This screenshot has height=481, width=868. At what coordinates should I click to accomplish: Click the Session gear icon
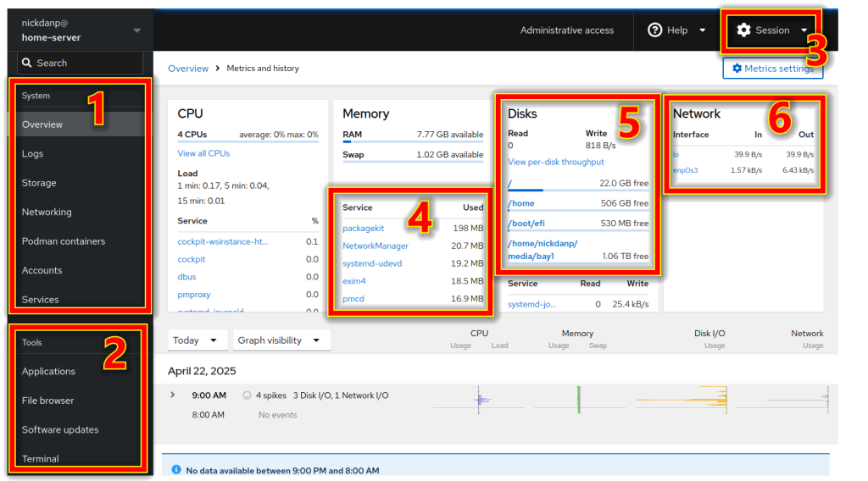pyautogui.click(x=743, y=30)
